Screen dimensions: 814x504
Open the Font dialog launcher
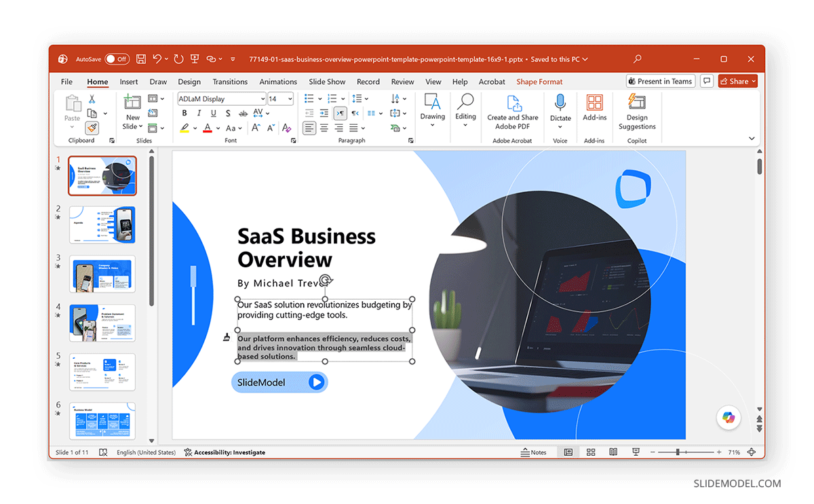click(294, 140)
